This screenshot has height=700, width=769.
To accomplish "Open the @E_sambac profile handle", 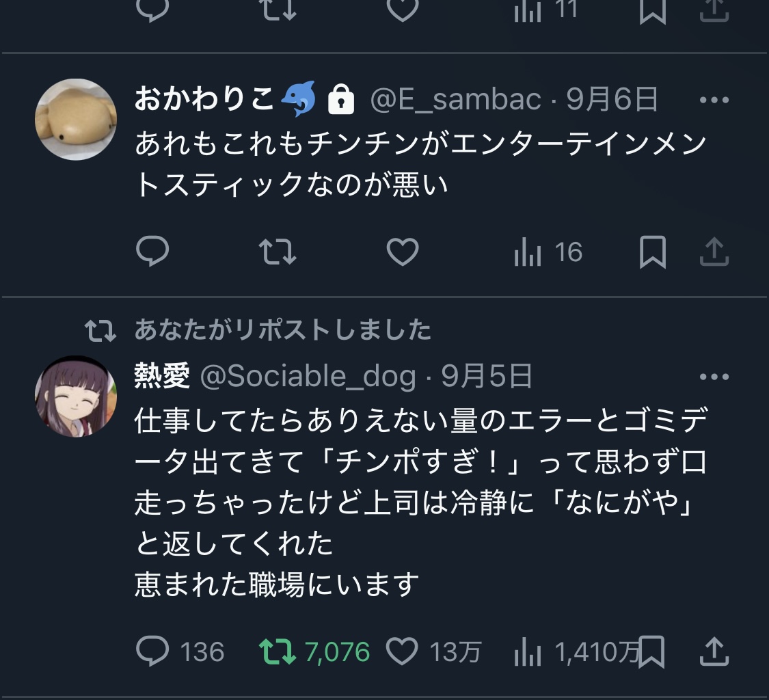I will pyautogui.click(x=456, y=100).
